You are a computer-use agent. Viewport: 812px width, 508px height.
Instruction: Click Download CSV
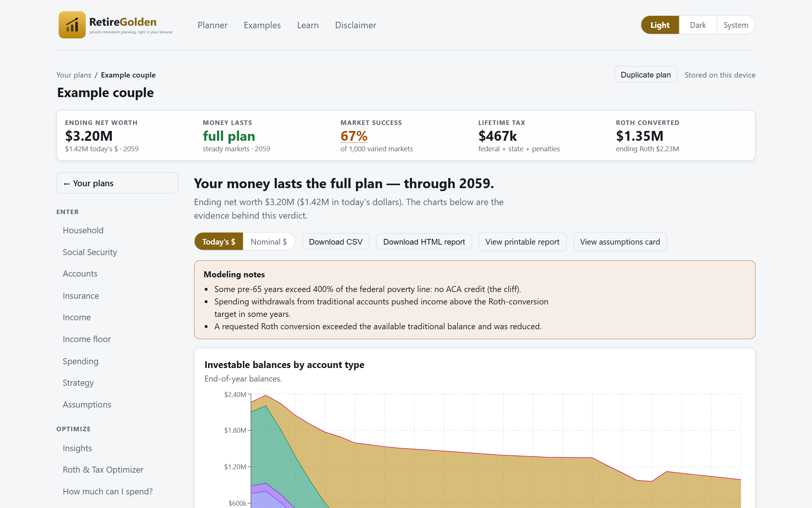click(x=336, y=242)
